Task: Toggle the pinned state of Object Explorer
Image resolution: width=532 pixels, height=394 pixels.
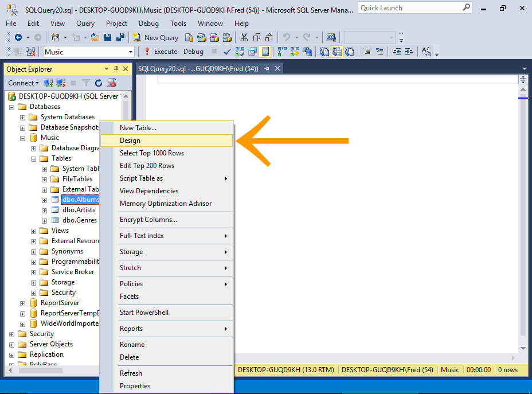Action: tap(115, 68)
